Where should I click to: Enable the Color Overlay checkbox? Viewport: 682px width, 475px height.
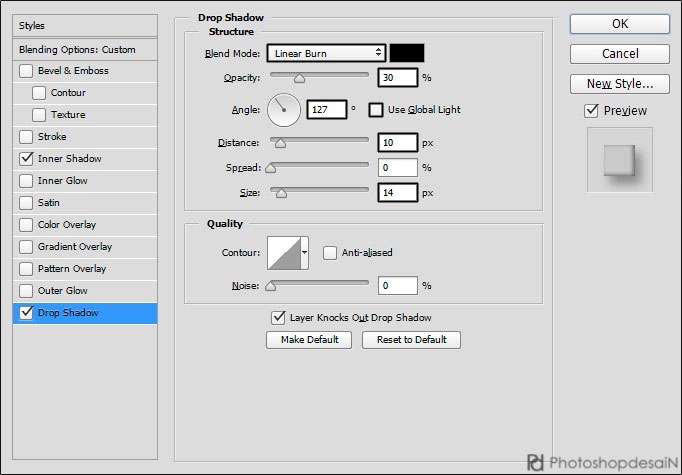pos(26,225)
